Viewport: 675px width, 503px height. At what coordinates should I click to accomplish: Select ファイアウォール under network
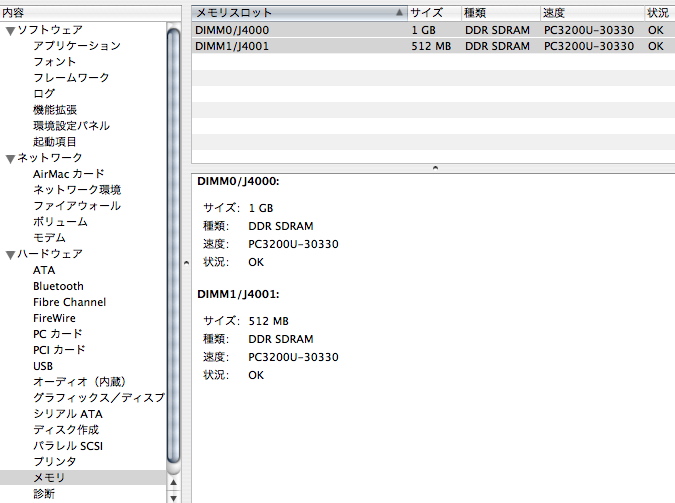(76, 206)
